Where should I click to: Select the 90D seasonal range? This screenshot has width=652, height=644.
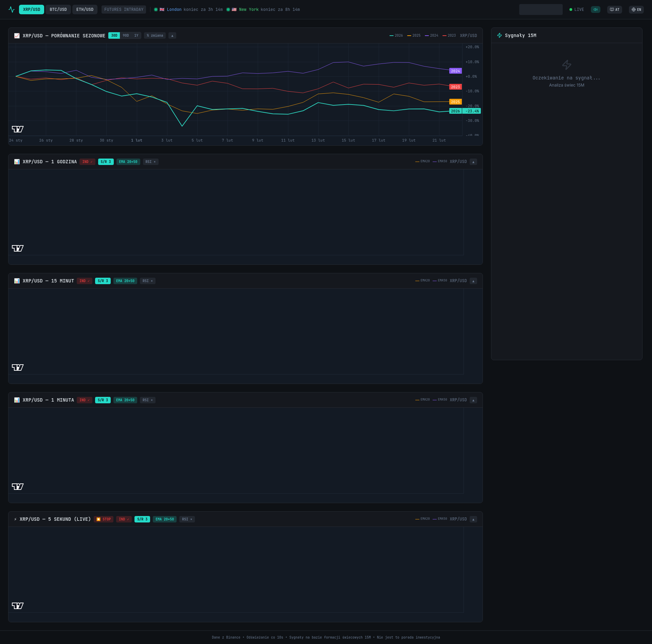tap(126, 36)
